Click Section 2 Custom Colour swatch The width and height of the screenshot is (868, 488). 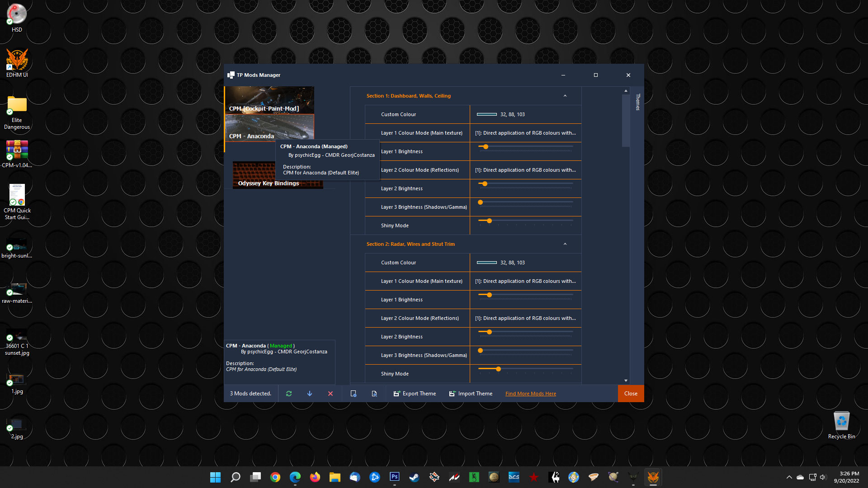(487, 263)
